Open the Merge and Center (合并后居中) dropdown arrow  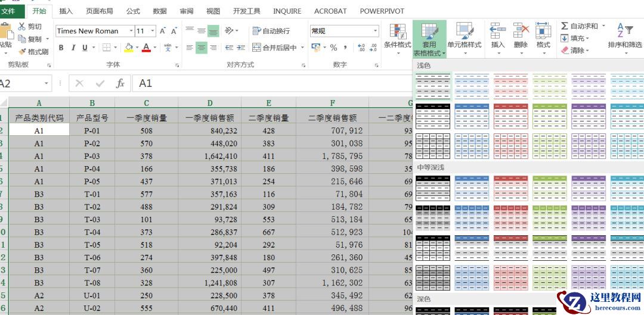[302, 48]
